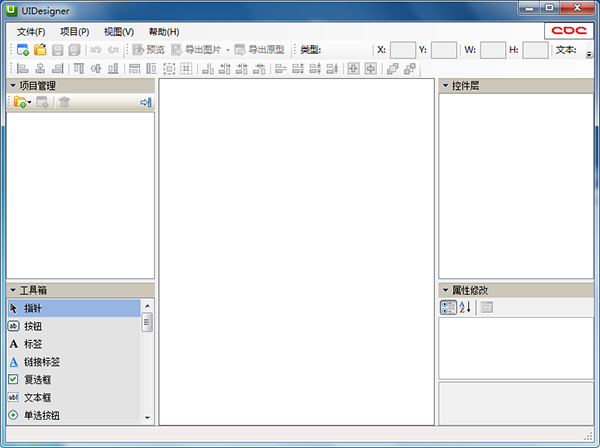Viewport: 600px width, 448px height.
Task: Open the 视图(V) menu
Action: point(118,31)
